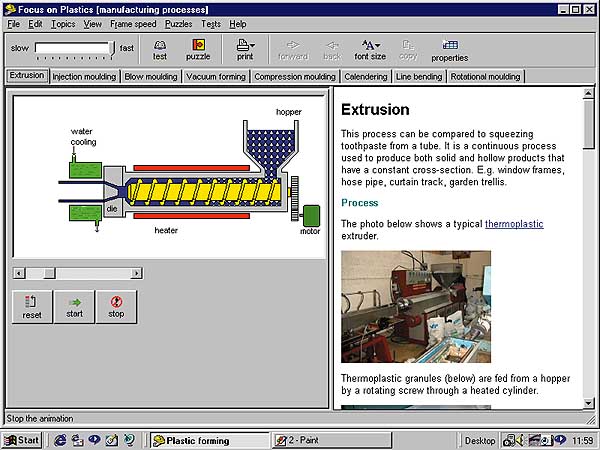Switch to Plastic forming taskbar button

[x=209, y=440]
